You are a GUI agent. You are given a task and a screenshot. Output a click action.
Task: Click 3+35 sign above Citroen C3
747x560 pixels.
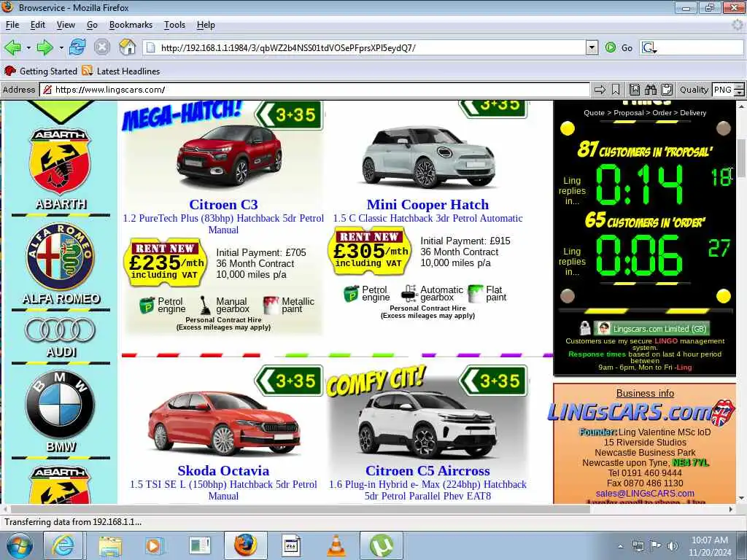pos(289,114)
